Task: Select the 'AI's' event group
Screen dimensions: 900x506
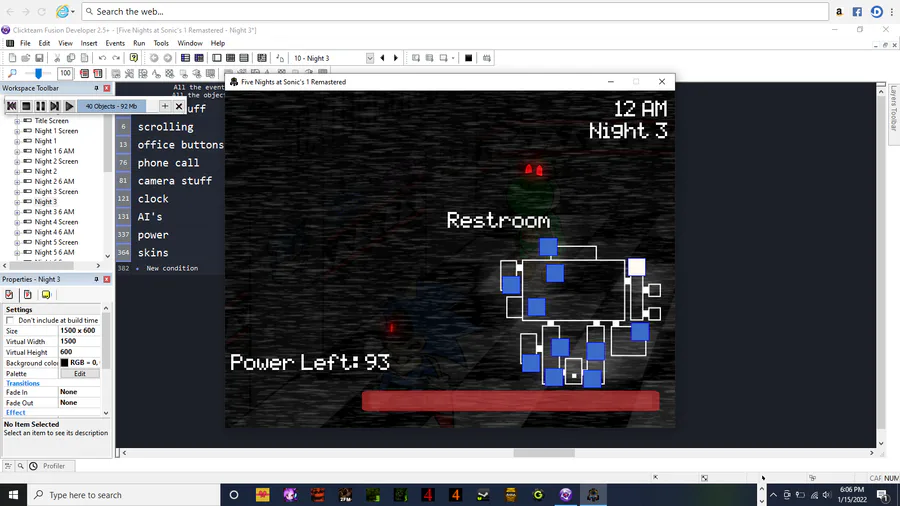Action: [150, 217]
